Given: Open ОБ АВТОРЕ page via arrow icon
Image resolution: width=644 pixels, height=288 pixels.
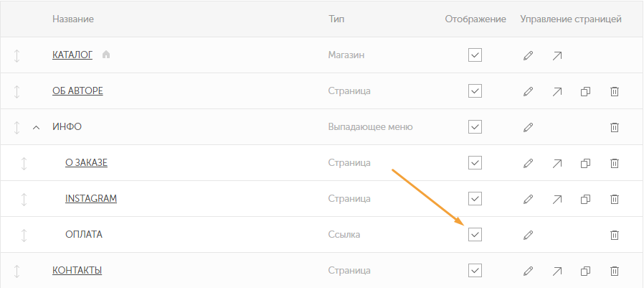Looking at the screenshot, I should click(x=557, y=91).
